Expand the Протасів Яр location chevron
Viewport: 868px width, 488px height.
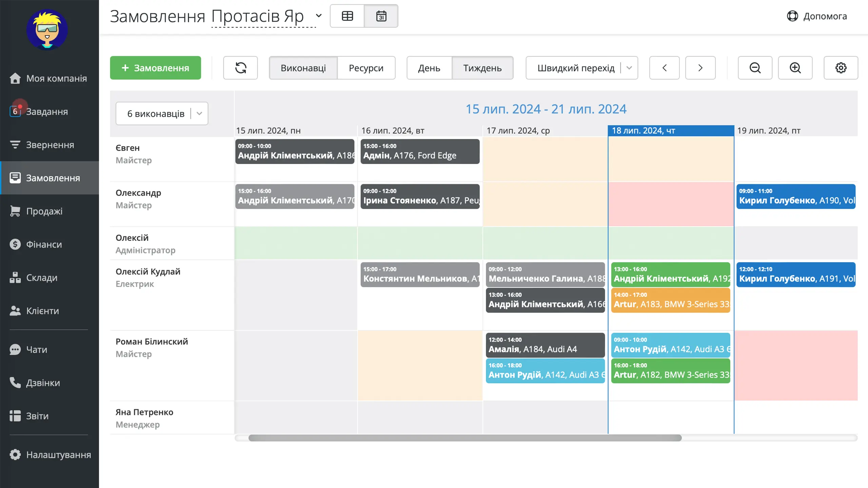pos(319,16)
